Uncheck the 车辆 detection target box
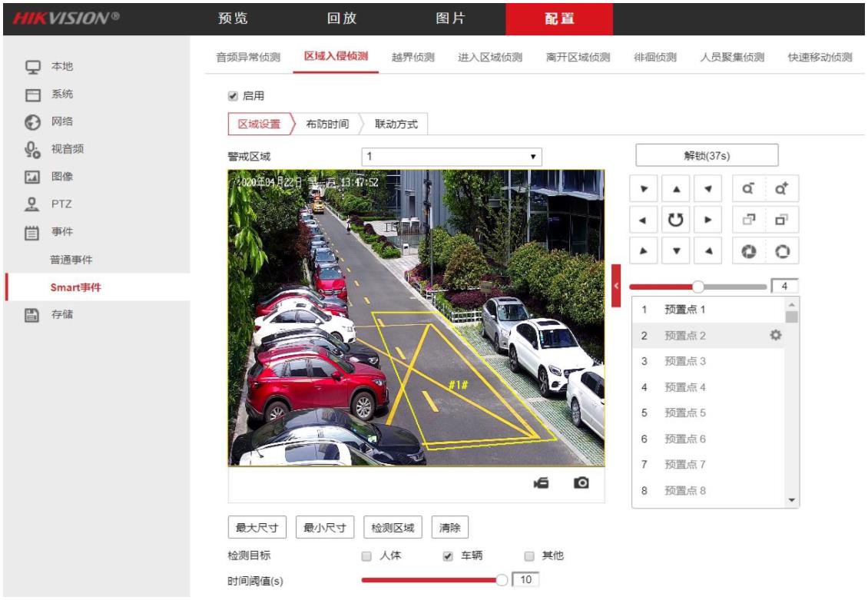 coord(448,556)
